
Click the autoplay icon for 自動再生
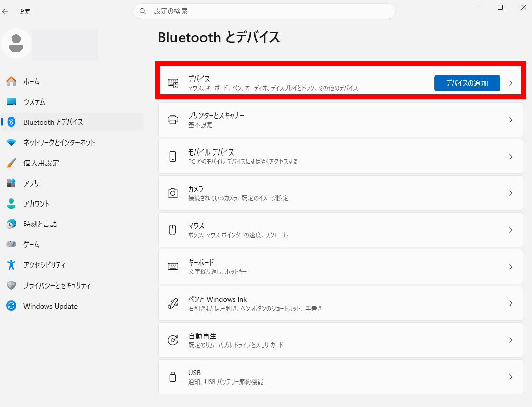(173, 340)
